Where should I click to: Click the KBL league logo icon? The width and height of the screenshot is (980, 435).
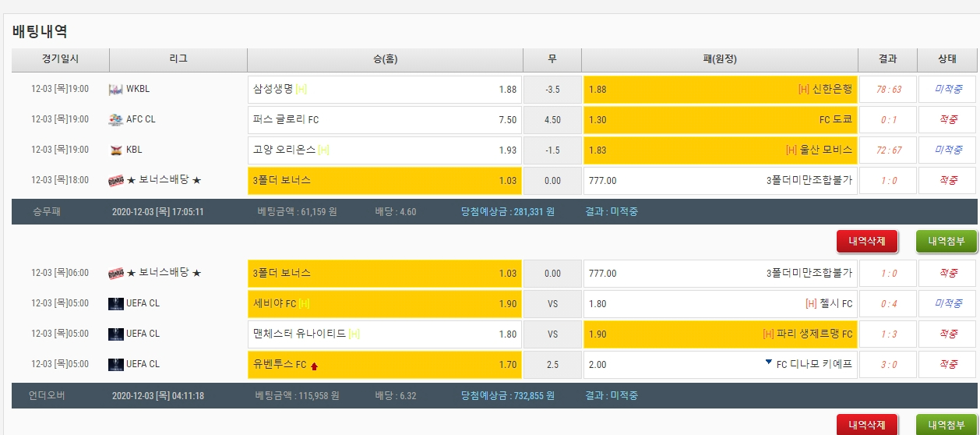116,150
